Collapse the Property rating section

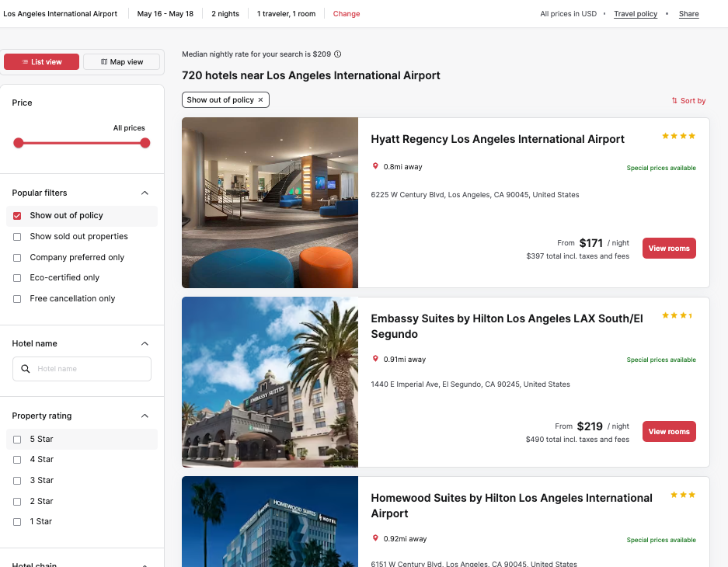click(145, 416)
